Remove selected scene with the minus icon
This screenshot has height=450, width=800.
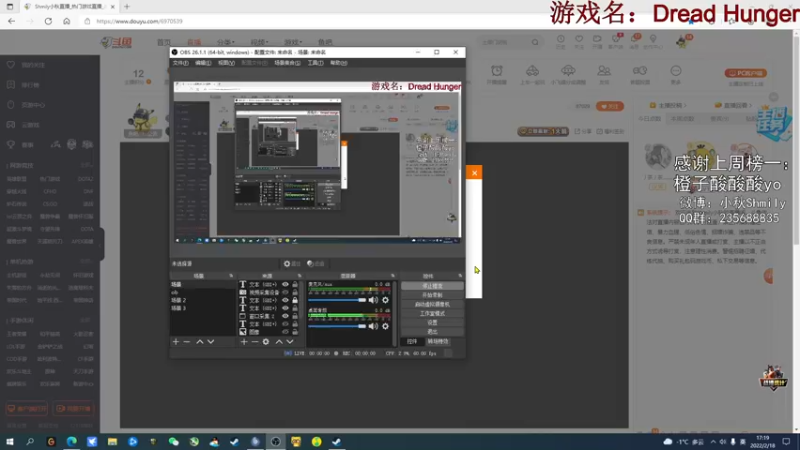coord(187,341)
